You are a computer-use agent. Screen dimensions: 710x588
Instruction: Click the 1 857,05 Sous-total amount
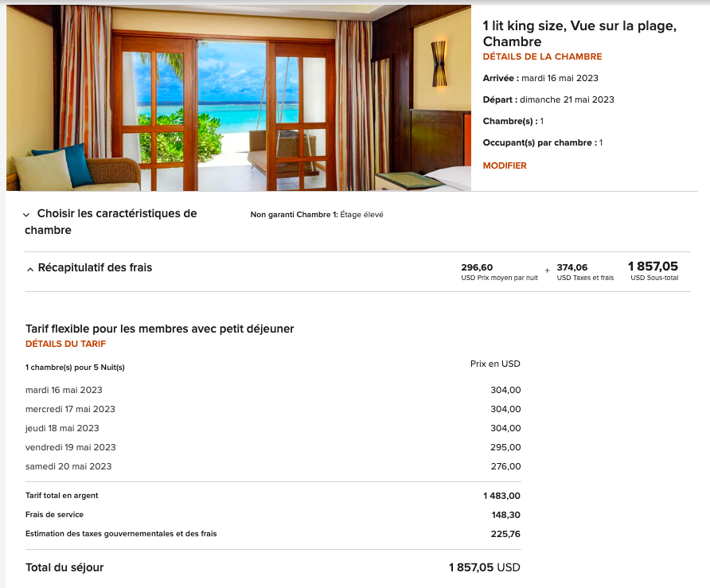click(653, 267)
